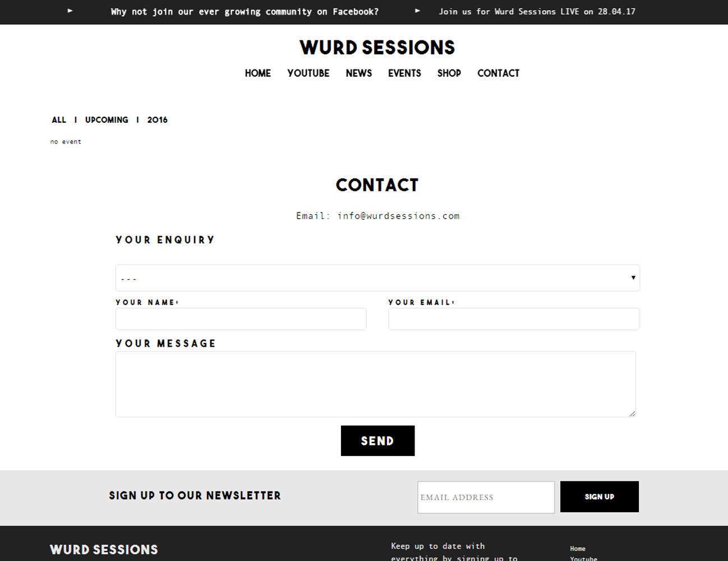Open the Shop navigation link

tap(449, 73)
